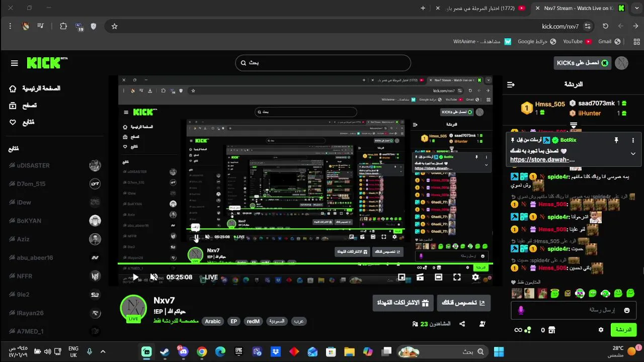Open the pinned BotRix message options menu
The image size is (644, 362).
click(x=633, y=140)
